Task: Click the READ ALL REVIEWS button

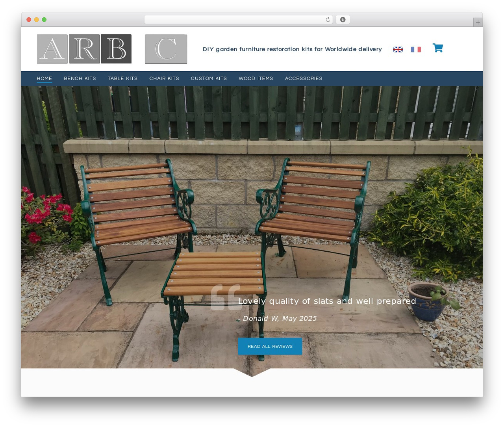Action: click(x=270, y=346)
